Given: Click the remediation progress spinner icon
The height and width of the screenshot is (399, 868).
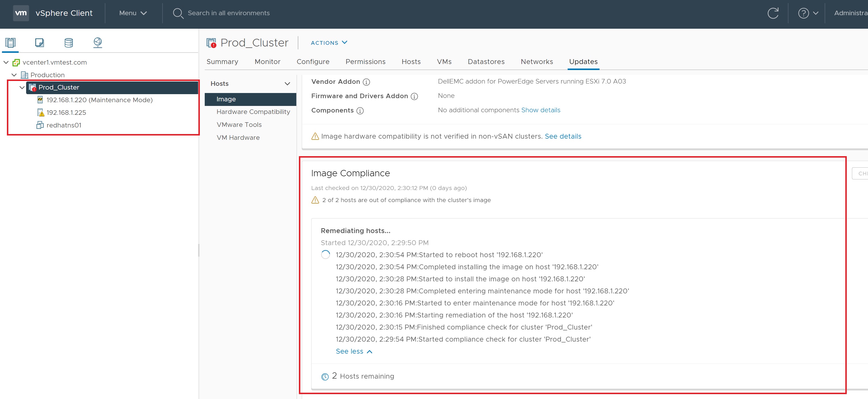Looking at the screenshot, I should click(x=326, y=254).
